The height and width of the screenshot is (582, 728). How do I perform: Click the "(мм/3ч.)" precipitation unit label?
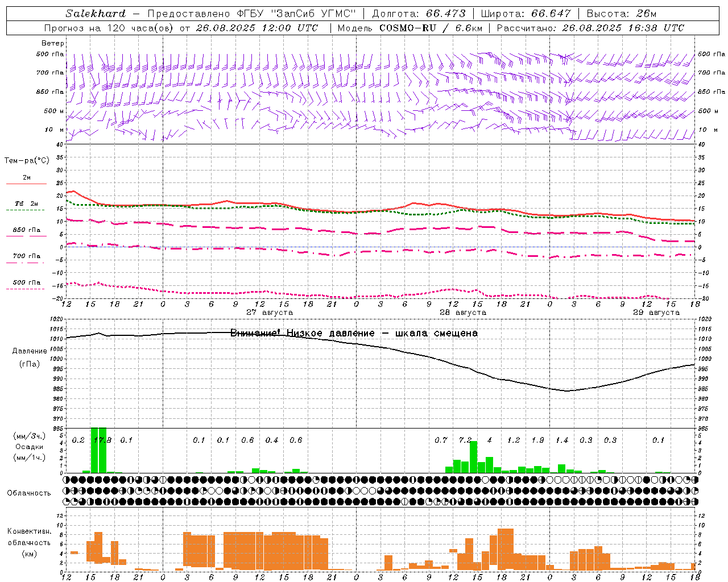click(30, 436)
